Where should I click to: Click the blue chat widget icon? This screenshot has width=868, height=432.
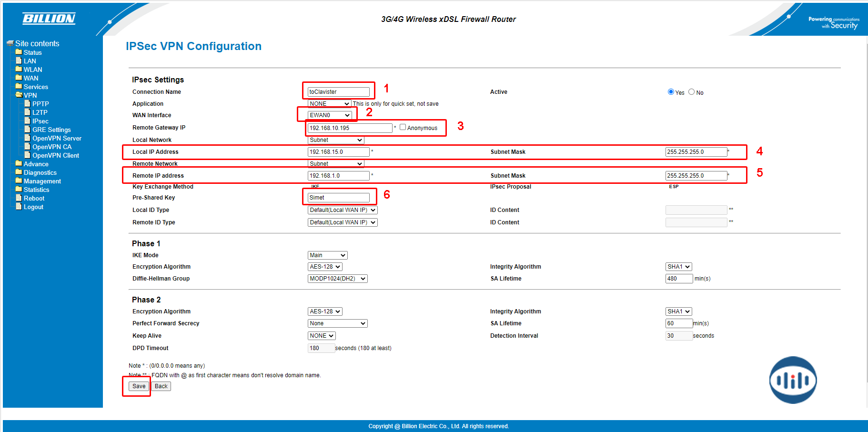pyautogui.click(x=793, y=380)
